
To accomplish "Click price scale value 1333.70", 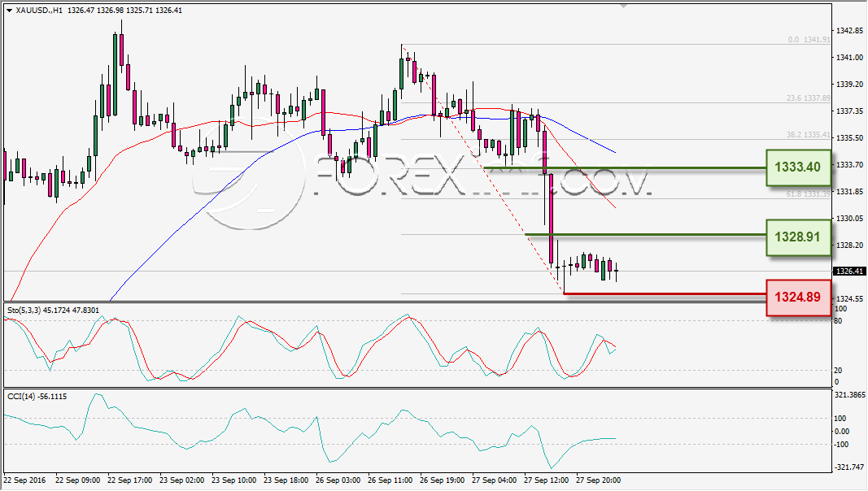I will 850,165.
